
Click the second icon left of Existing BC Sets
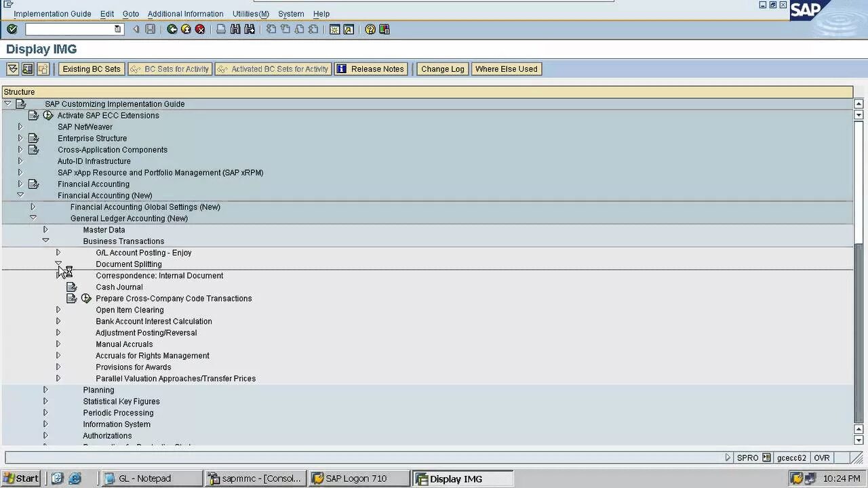(x=28, y=69)
